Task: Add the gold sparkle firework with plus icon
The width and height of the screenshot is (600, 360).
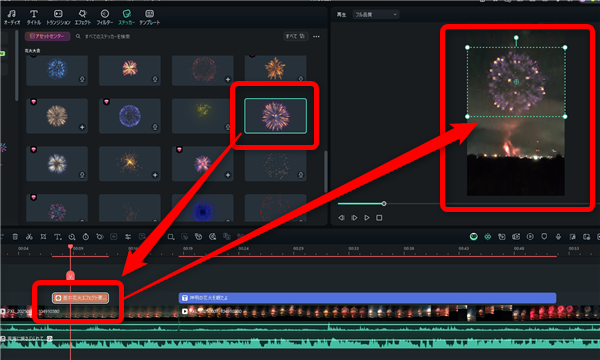Action: tap(155, 175)
